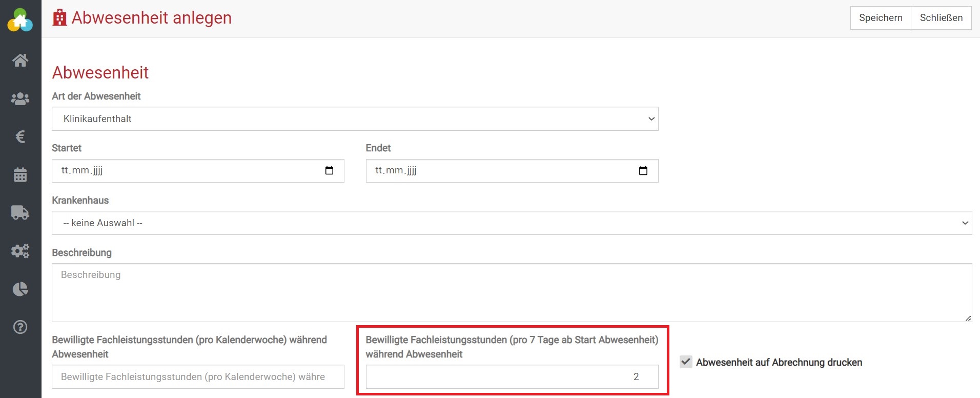This screenshot has width=980, height=398.
Task: Open date picker for Endet field
Action: (643, 171)
